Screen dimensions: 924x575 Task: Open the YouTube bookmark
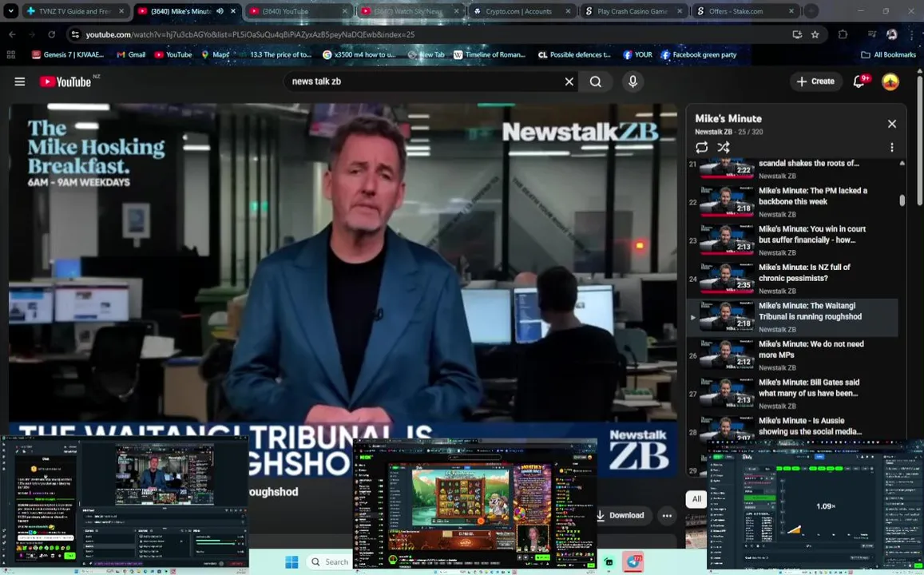pyautogui.click(x=173, y=55)
